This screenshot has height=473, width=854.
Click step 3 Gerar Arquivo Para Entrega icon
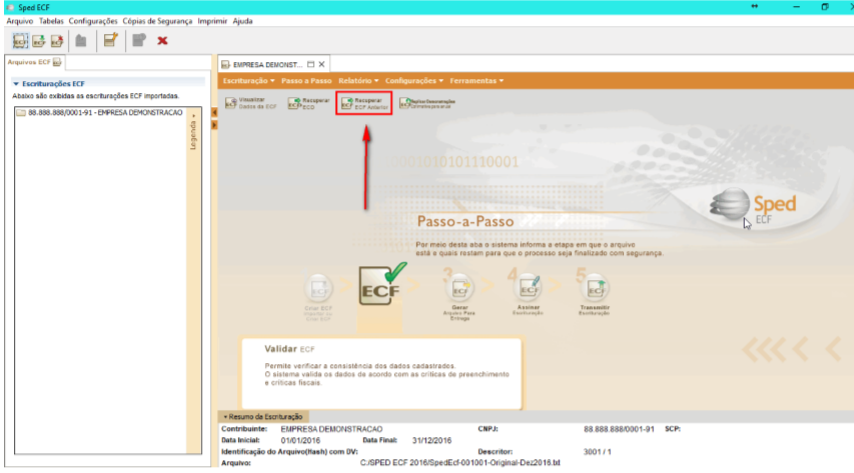(x=460, y=289)
